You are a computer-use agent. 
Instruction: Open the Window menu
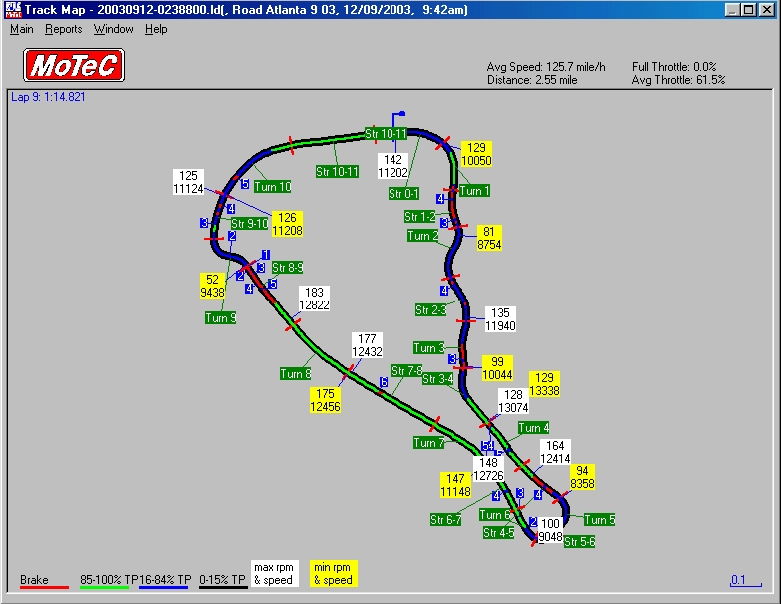[114, 29]
